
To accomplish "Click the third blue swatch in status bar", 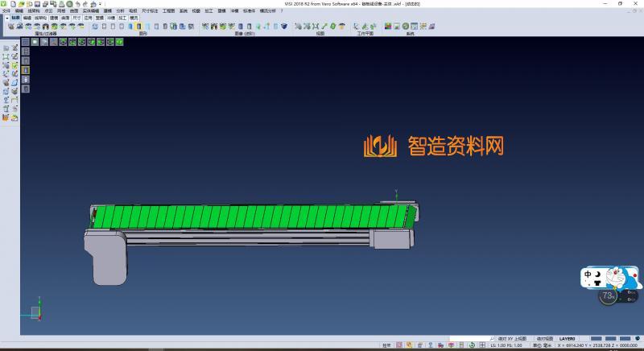I will click(625, 339).
